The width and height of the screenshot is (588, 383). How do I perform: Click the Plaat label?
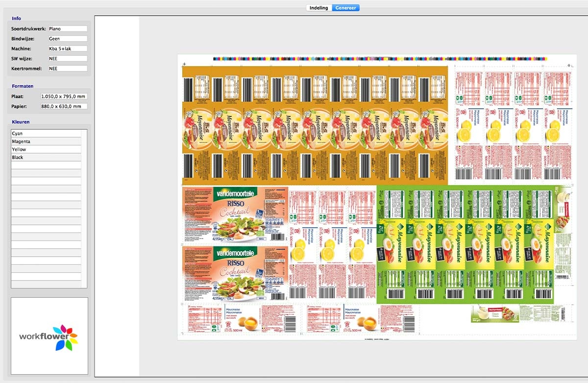click(x=18, y=96)
